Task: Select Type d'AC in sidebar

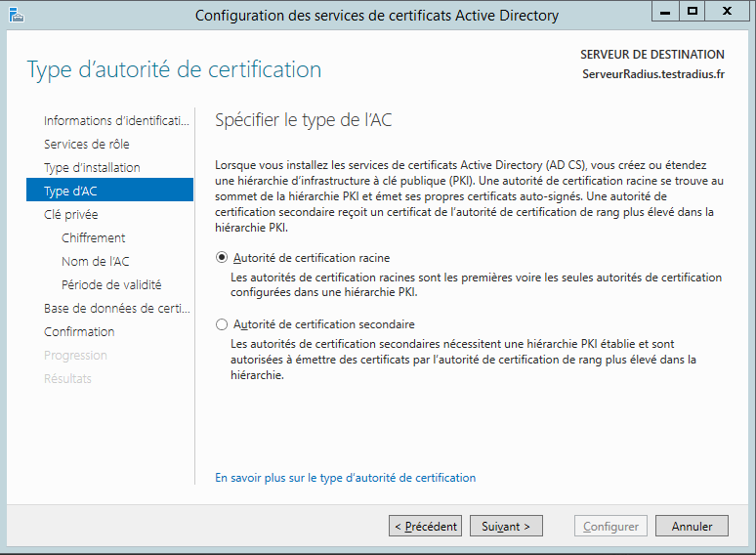Action: pos(70,191)
